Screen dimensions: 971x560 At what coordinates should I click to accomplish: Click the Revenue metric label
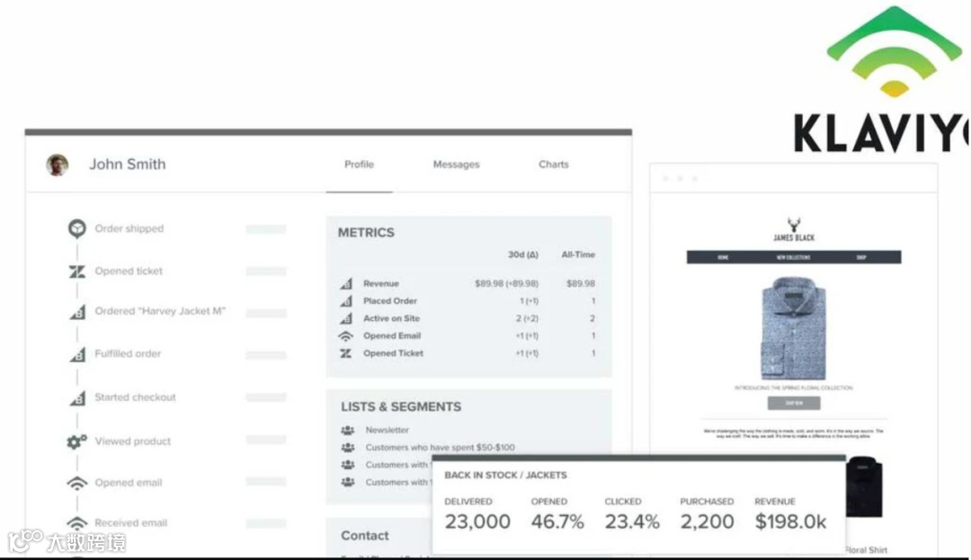381,283
